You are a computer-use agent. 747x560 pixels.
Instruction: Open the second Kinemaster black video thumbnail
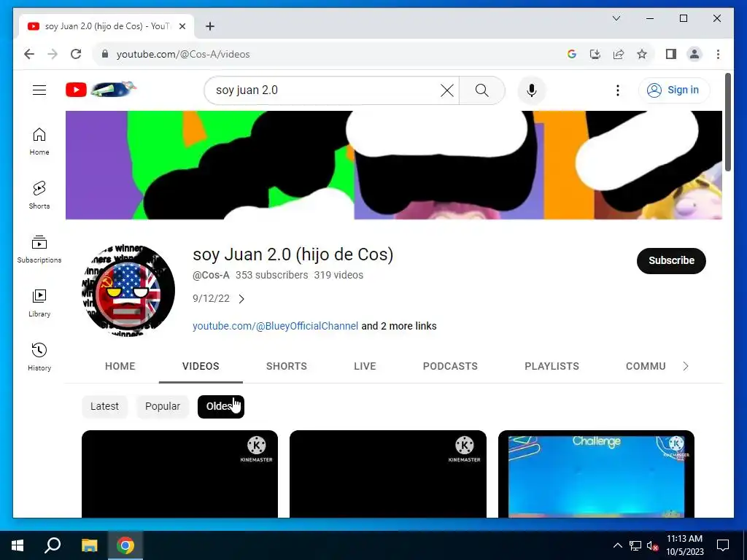point(388,474)
